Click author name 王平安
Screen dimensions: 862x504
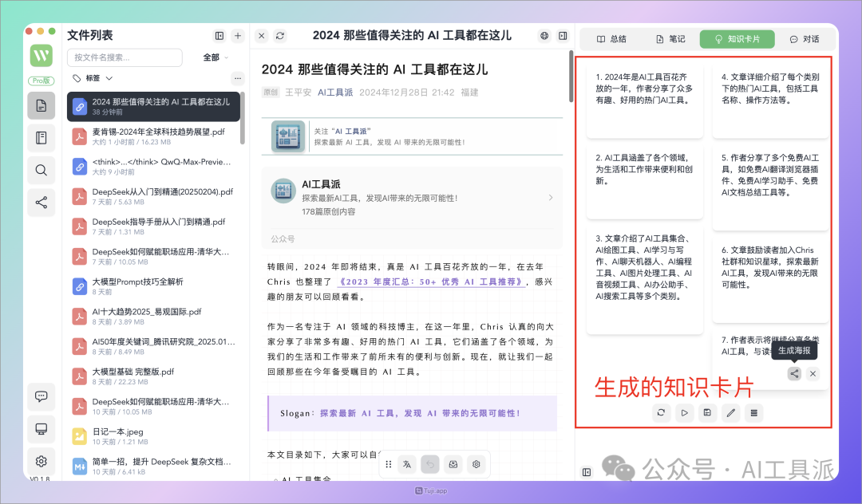tap(298, 93)
